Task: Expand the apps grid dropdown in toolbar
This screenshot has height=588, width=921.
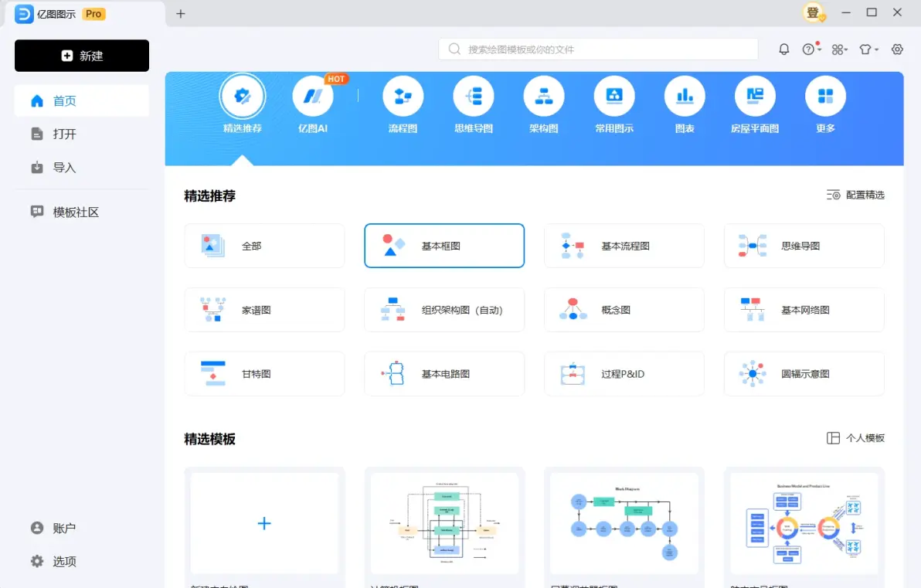Action: (x=839, y=49)
